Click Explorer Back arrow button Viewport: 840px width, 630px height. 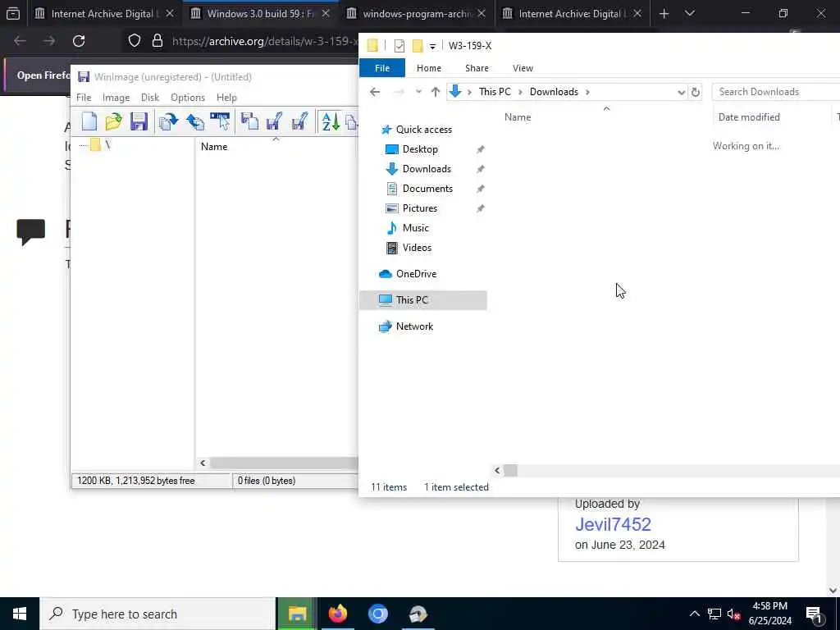click(x=375, y=92)
